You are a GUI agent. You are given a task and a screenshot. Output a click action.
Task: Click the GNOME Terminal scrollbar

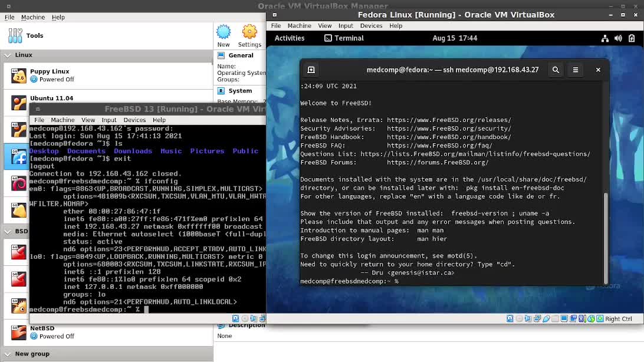[606, 238]
